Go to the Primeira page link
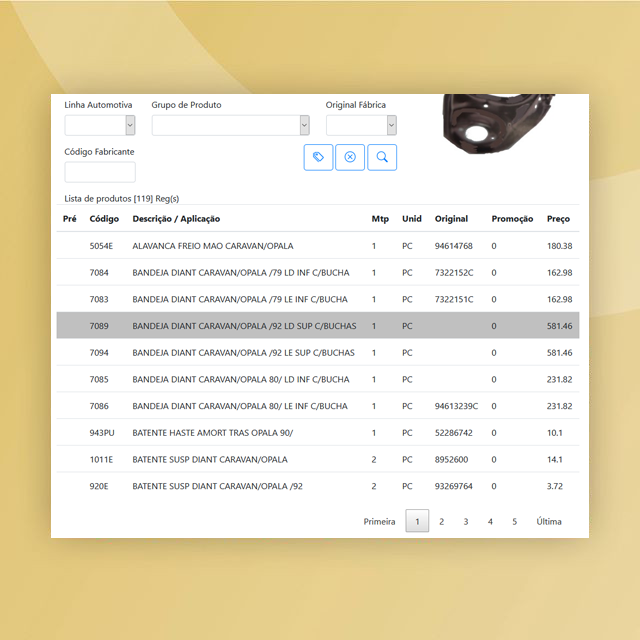The width and height of the screenshot is (640, 640). (379, 521)
